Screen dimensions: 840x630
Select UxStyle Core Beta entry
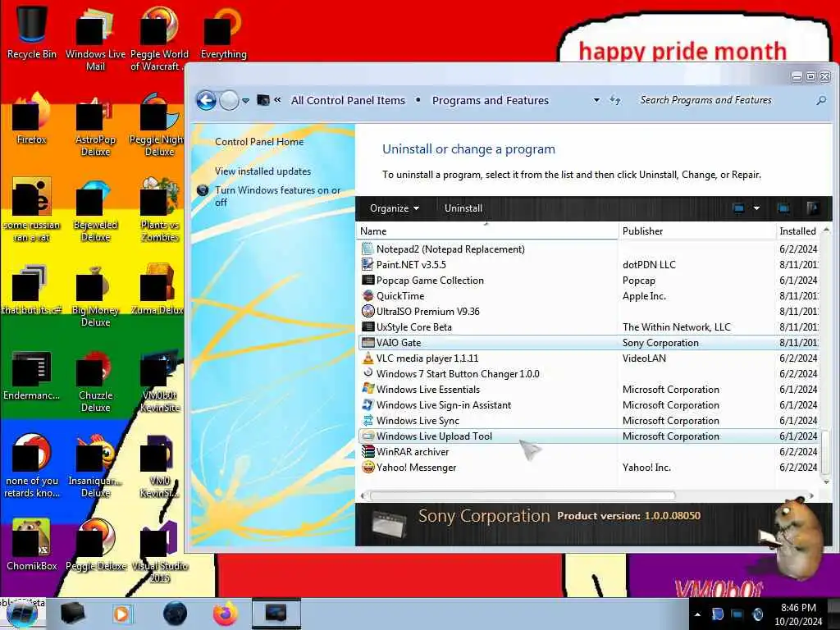point(588,326)
